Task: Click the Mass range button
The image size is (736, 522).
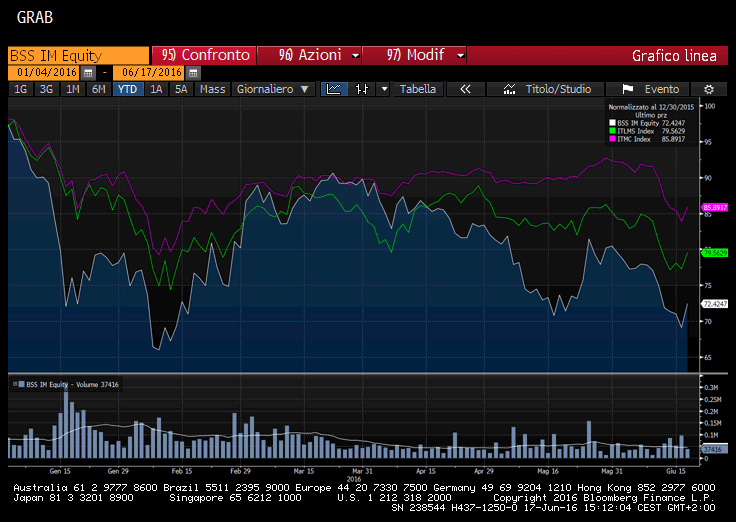Action: pyautogui.click(x=212, y=89)
